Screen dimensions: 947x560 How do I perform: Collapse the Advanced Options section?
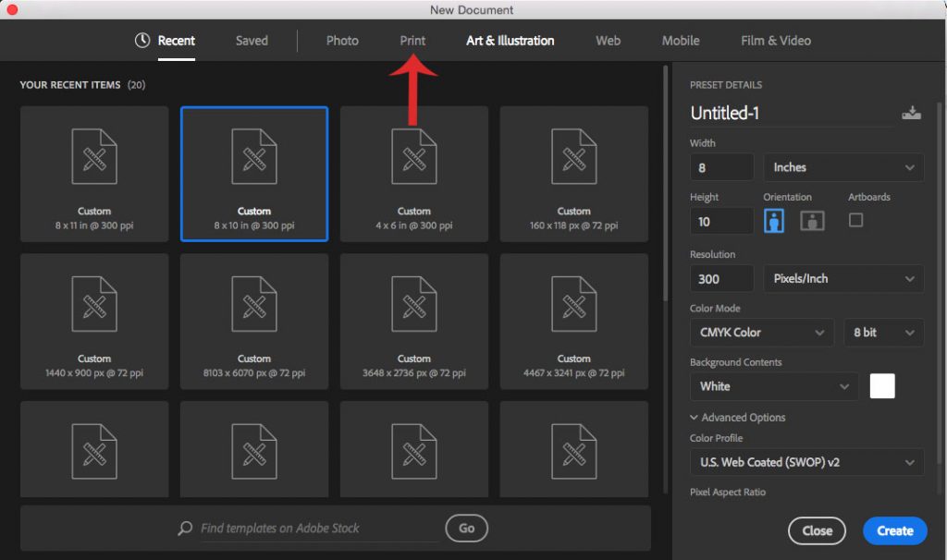738,417
